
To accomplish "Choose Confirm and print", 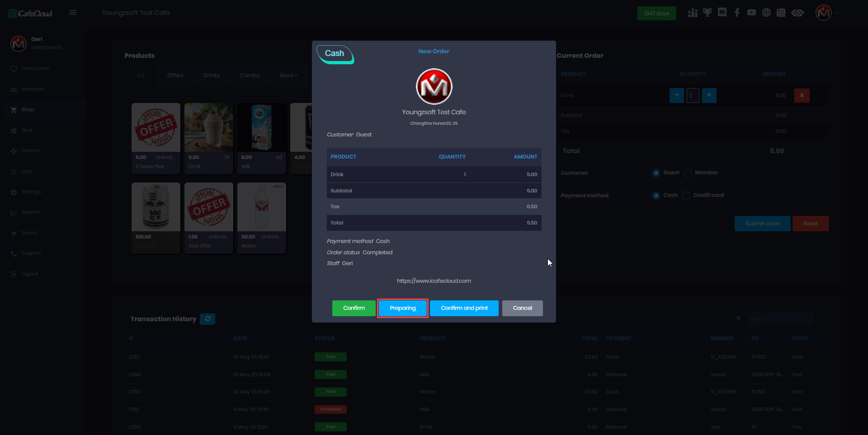I will pos(464,308).
